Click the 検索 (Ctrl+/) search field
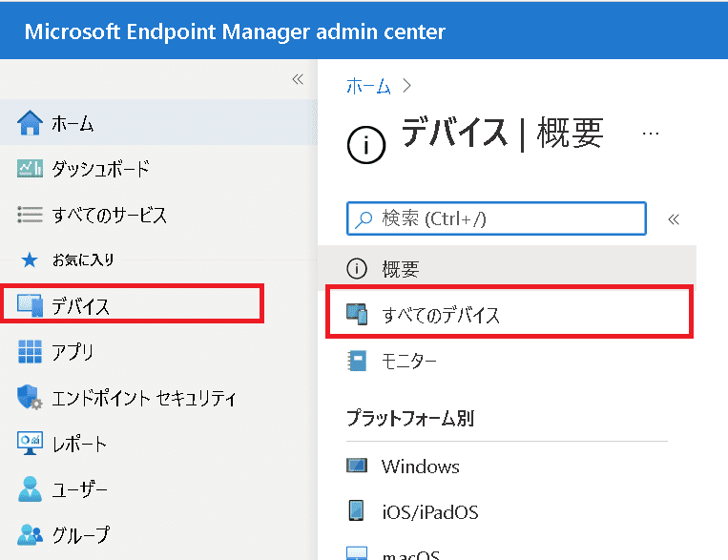The height and width of the screenshot is (560, 728). 496,218
